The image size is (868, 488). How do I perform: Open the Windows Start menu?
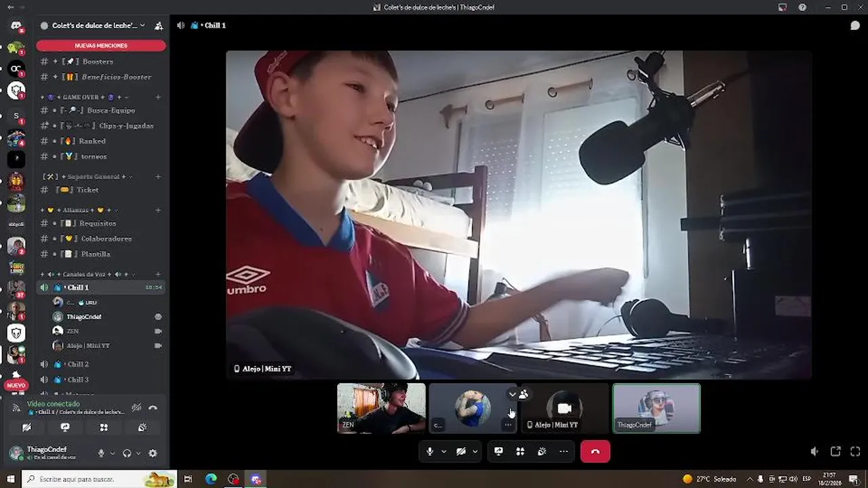pos(10,479)
